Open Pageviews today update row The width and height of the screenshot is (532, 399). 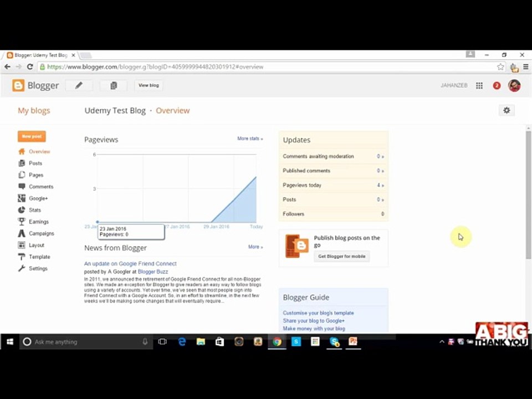point(333,185)
